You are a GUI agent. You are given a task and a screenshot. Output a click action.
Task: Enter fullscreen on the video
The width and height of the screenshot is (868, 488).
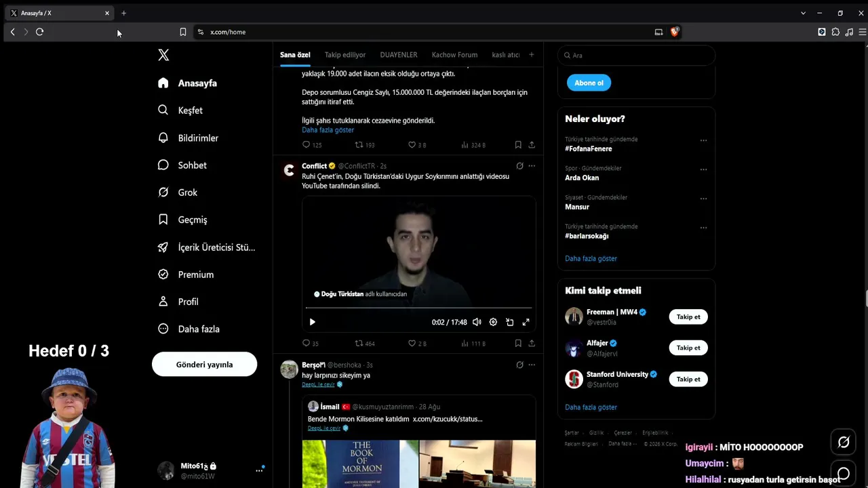(526, 322)
